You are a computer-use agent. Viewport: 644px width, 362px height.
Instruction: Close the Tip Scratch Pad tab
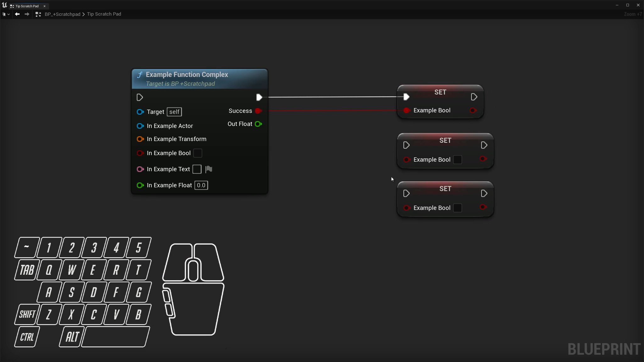tap(44, 6)
